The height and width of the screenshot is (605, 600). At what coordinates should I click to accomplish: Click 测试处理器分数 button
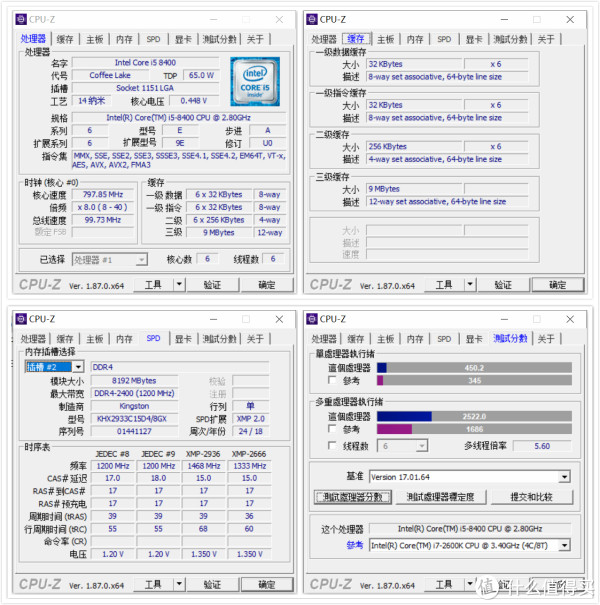(353, 497)
